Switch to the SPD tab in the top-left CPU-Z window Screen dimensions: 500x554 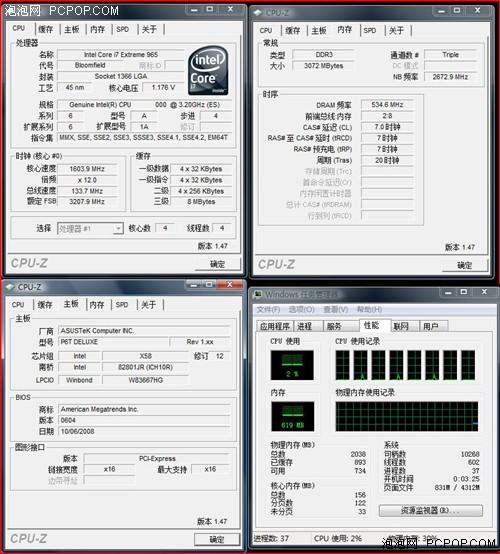pos(123,29)
